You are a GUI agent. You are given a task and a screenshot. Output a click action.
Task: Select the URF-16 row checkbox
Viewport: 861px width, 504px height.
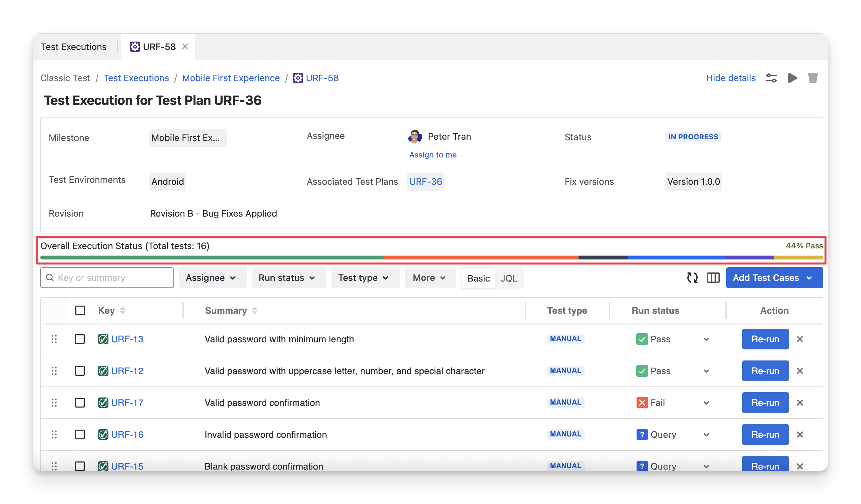[80, 434]
